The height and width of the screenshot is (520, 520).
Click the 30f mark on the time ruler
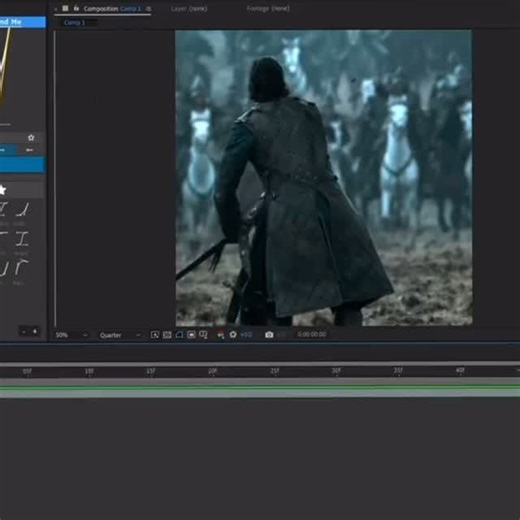[336, 371]
